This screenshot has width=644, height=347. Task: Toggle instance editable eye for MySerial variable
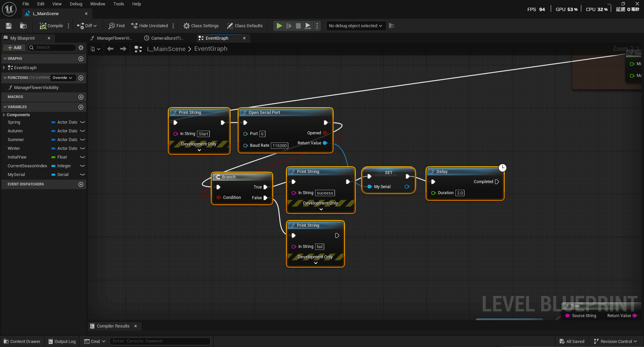[x=83, y=174]
